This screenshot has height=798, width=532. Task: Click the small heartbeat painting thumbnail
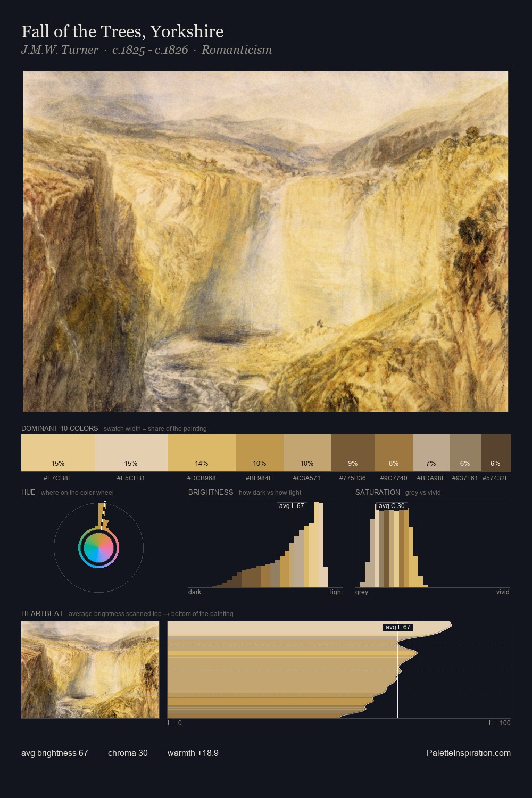90,670
